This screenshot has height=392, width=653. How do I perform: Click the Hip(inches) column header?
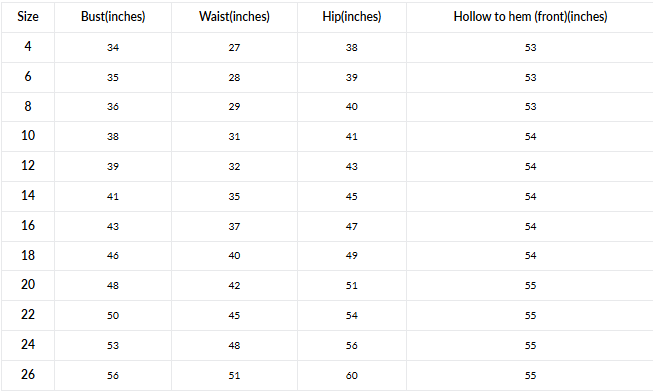coord(351,17)
